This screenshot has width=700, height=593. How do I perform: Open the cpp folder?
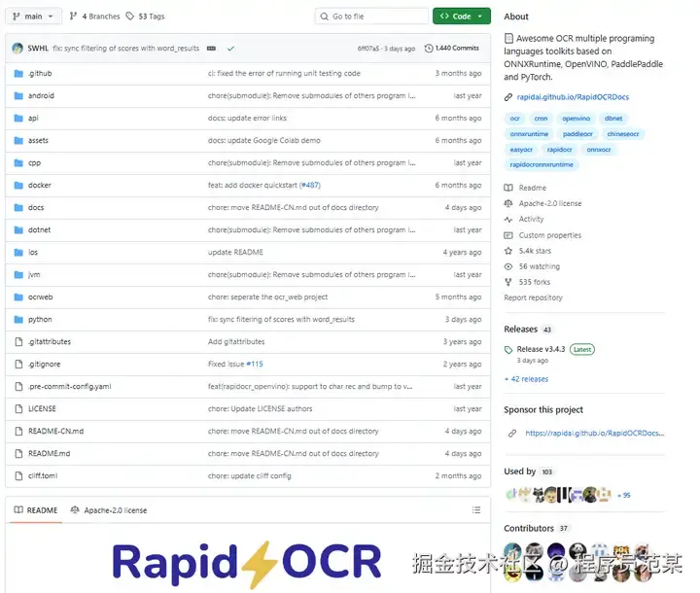[x=34, y=163]
